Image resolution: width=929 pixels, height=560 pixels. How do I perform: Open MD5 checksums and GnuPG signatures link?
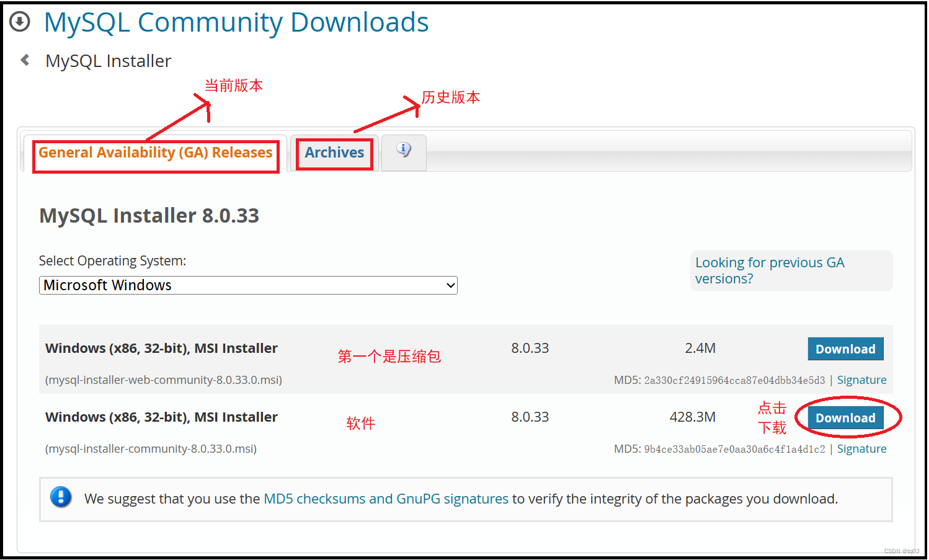pos(386,499)
